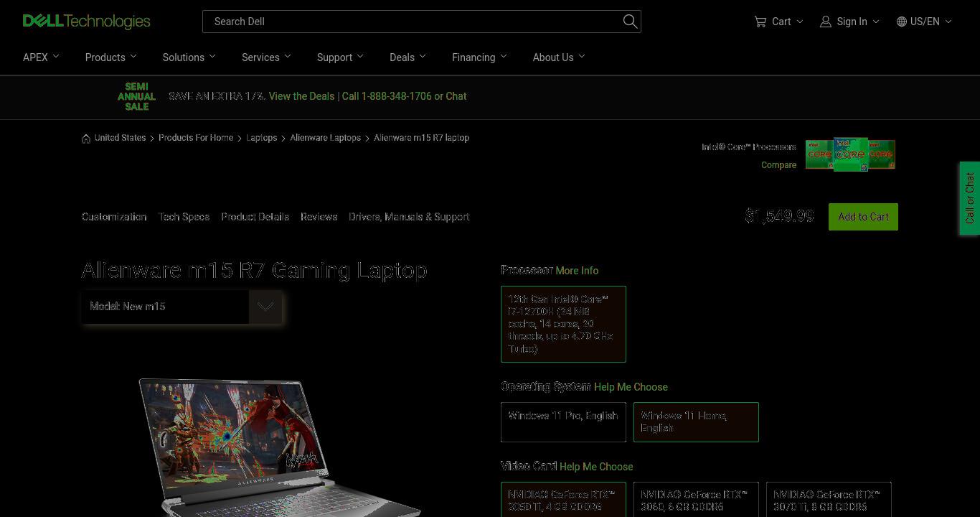Open the Model: New m15 dropdown
This screenshot has width=980, height=517.
click(x=182, y=307)
